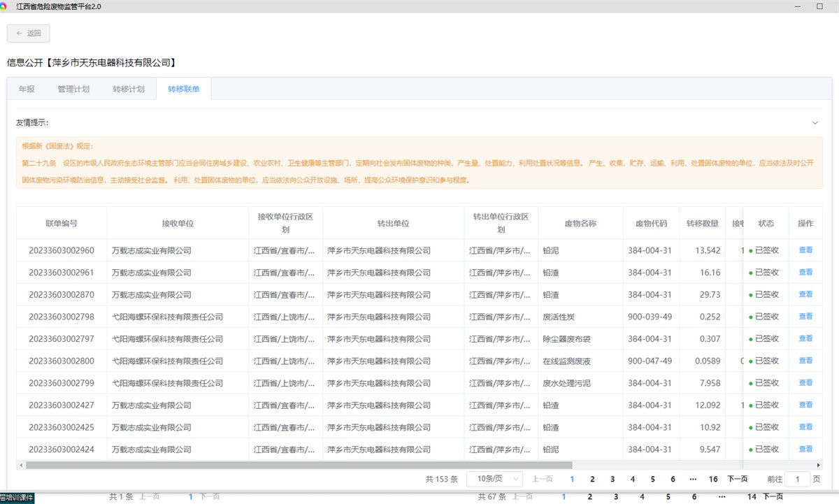Open 查看 link for 在线监测废液 row
Screen dimensions: 839x504
click(805, 361)
